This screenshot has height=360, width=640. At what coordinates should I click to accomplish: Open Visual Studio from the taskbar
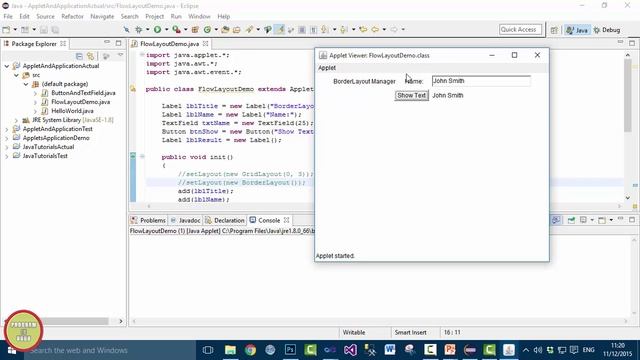(x=350, y=350)
